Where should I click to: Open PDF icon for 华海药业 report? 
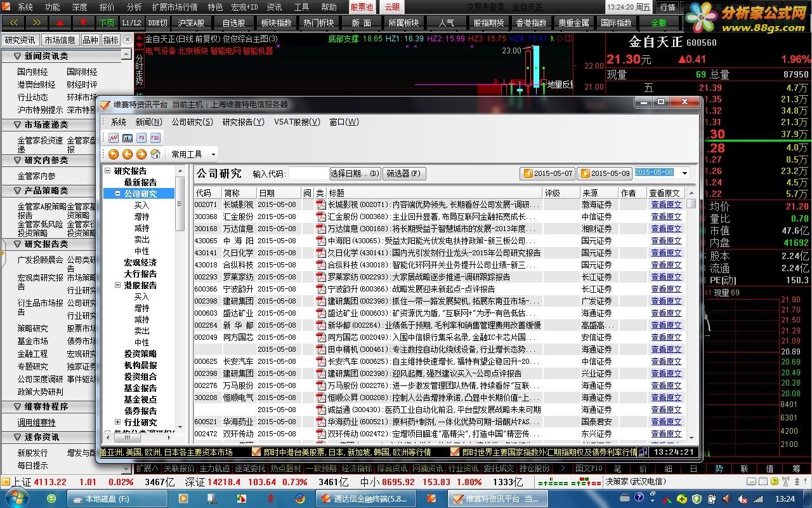point(321,422)
